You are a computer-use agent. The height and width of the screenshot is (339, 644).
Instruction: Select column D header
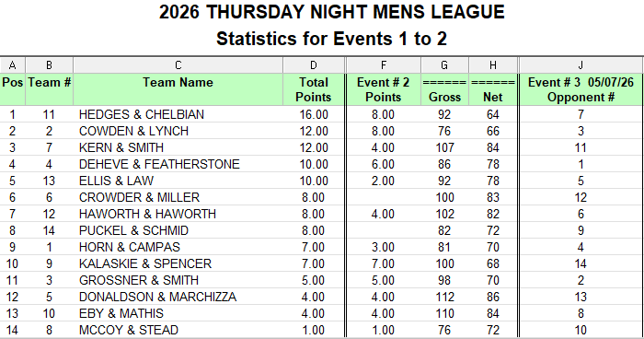coord(314,65)
